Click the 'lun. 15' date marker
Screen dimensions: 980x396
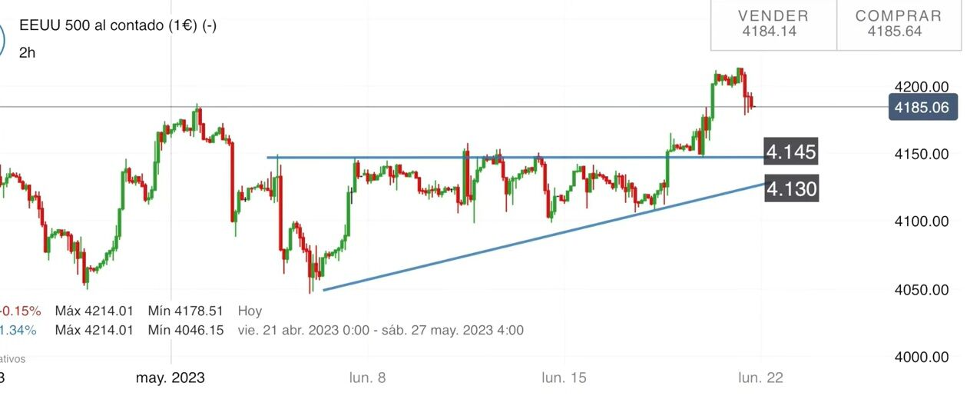point(564,378)
